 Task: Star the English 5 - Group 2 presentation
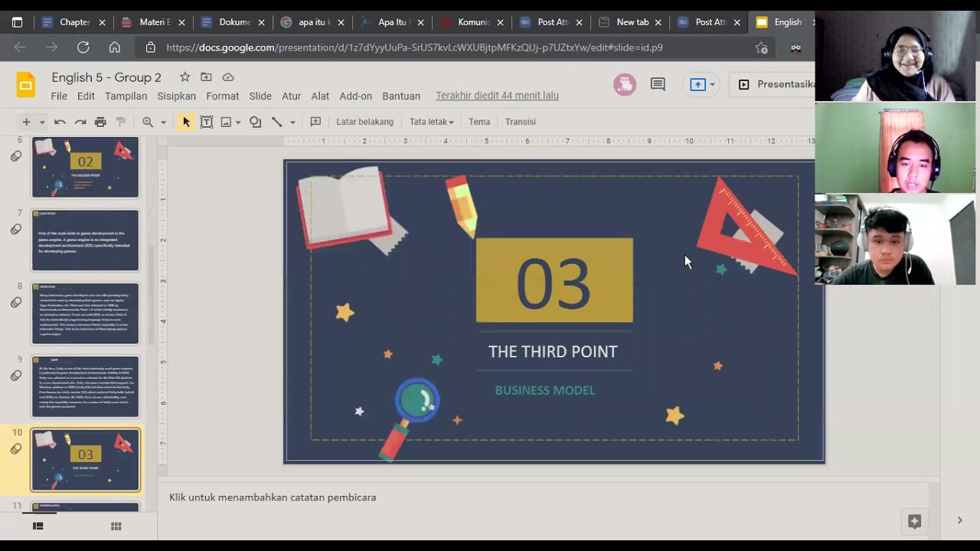(x=185, y=77)
